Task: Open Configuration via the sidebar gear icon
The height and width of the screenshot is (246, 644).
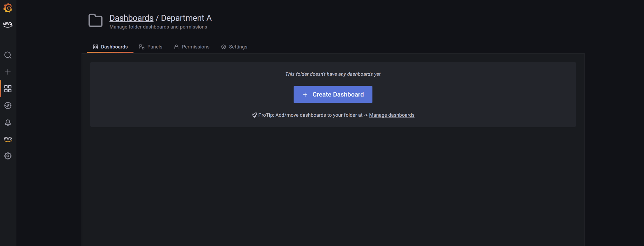Action: click(8, 156)
